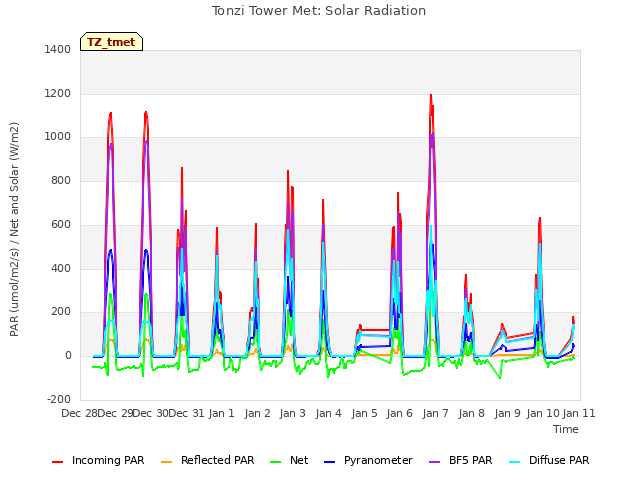Toggle the Reflected PAR legend label
Viewport: 640px width, 480px height.
click(218, 460)
